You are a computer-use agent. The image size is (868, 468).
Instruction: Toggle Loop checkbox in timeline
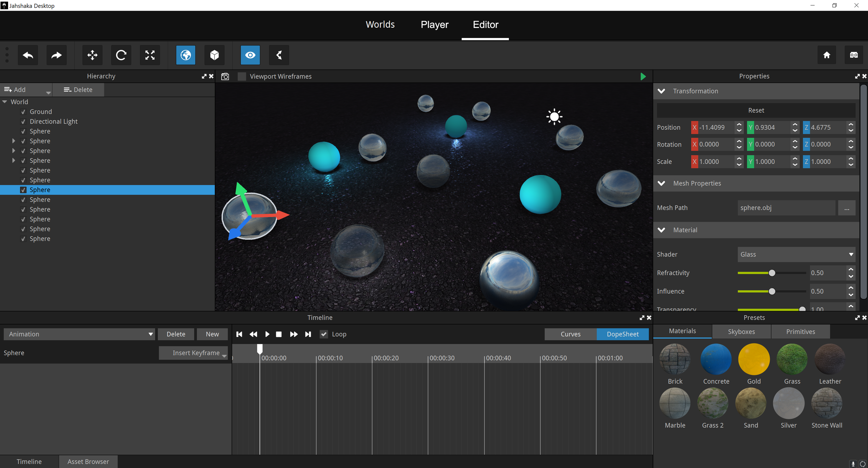[323, 334]
